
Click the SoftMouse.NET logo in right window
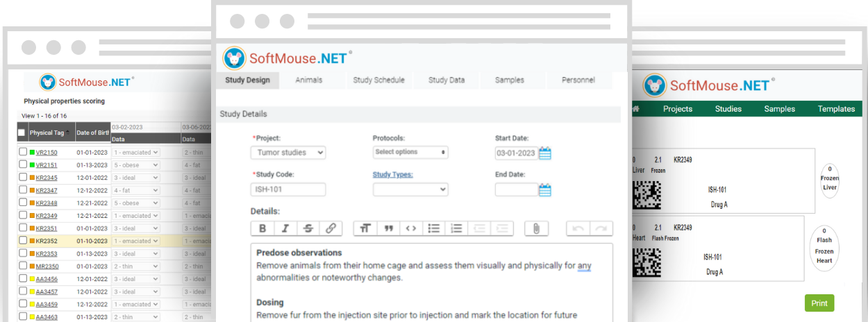(x=709, y=86)
